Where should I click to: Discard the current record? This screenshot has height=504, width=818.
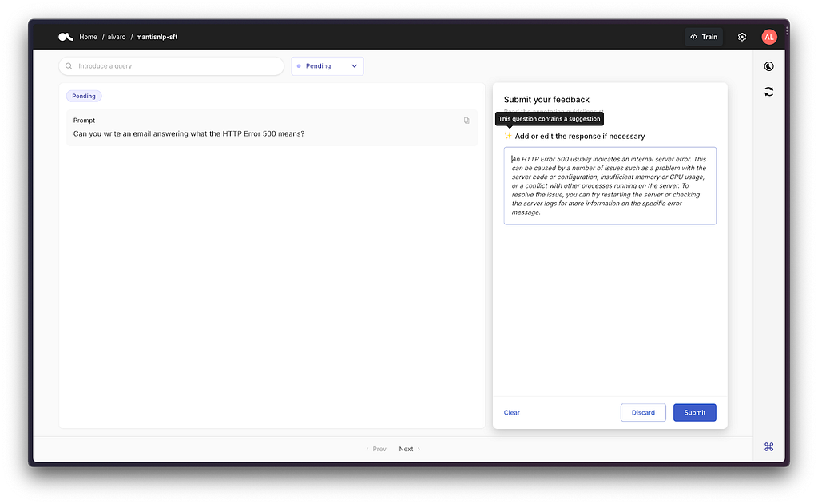coord(643,412)
